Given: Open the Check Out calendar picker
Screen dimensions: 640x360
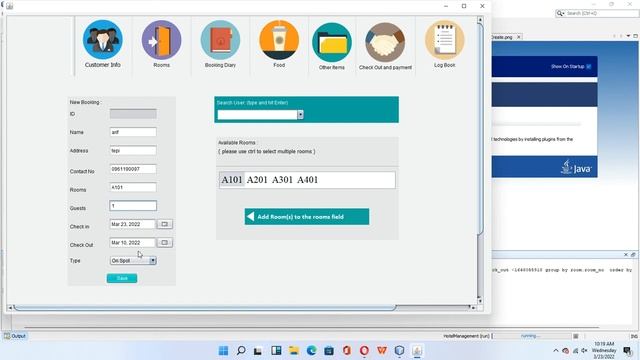Looking at the screenshot, I should (x=164, y=242).
